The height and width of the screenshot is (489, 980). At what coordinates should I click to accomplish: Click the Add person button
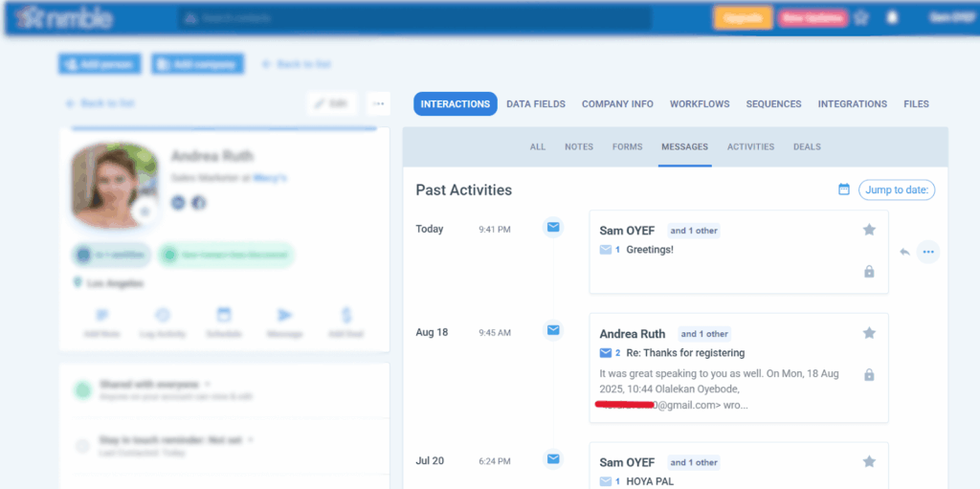point(100,64)
